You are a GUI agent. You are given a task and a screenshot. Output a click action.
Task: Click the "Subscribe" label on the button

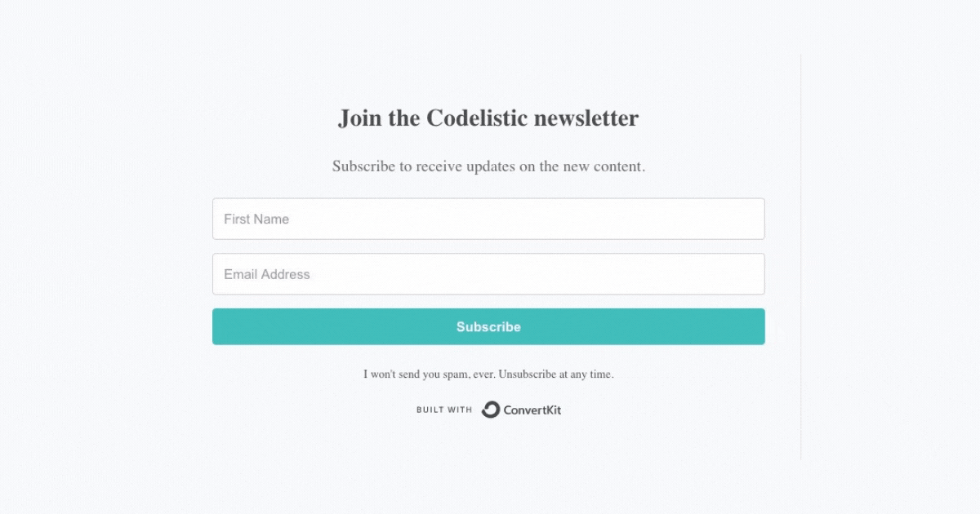[488, 326]
